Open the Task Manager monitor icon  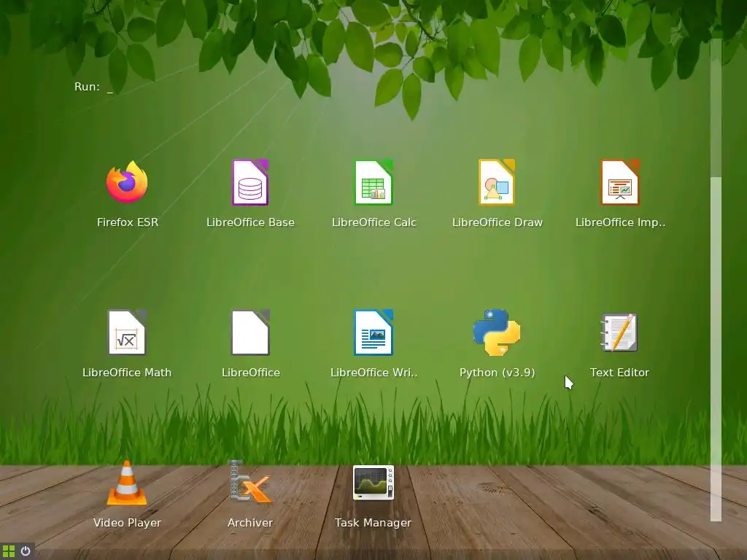coord(373,483)
